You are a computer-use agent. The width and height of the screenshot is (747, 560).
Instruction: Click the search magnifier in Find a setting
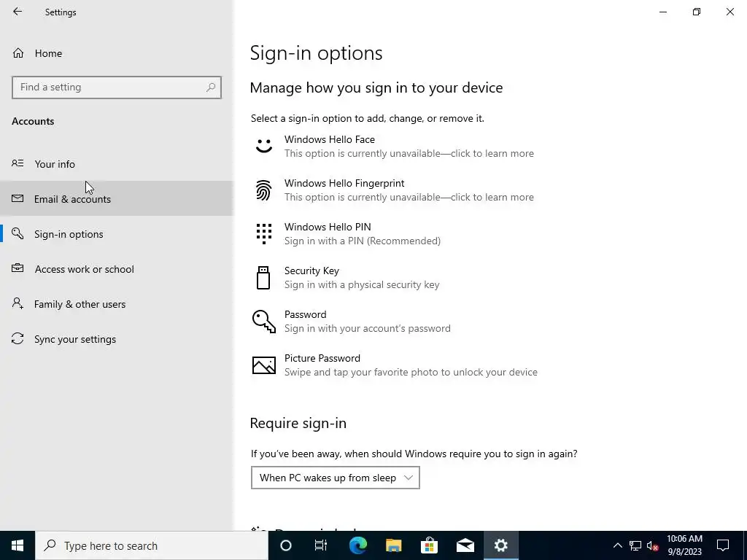tap(211, 87)
